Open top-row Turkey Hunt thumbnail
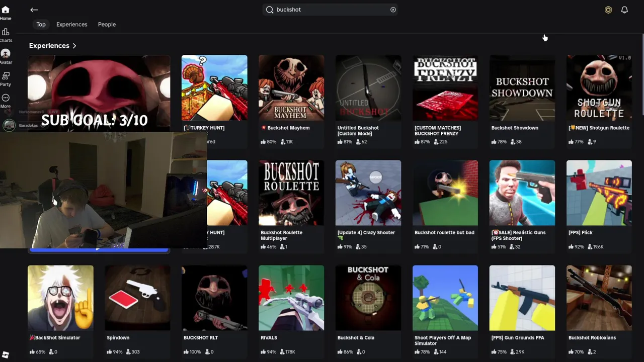The width and height of the screenshot is (644, 362). coord(214,88)
